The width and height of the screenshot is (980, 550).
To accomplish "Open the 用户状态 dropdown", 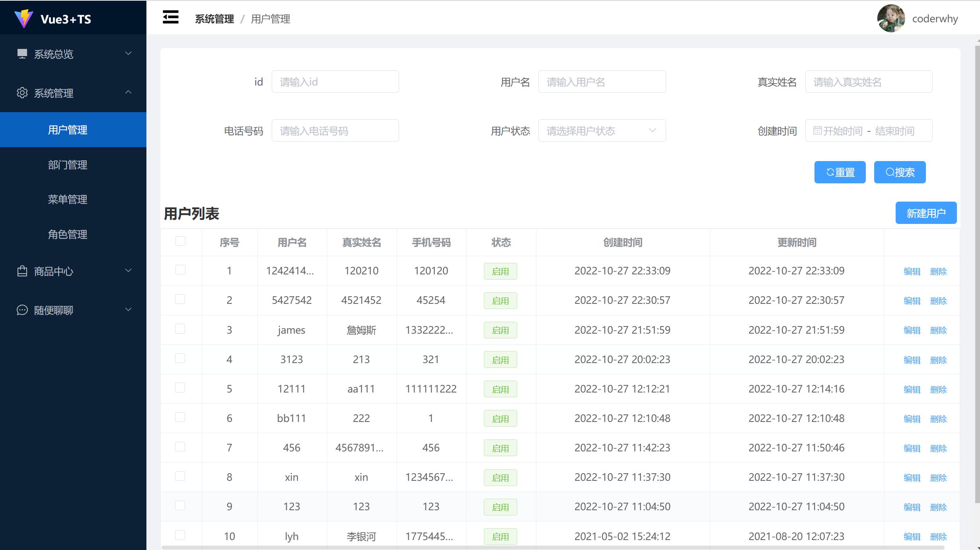I will (602, 130).
